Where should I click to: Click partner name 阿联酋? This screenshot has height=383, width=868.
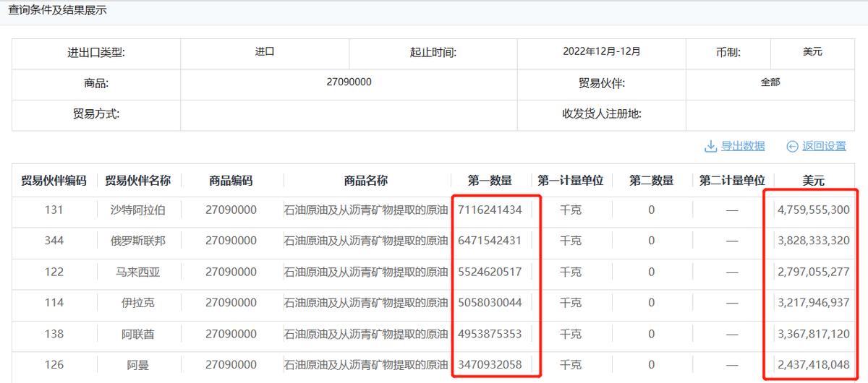pos(137,334)
